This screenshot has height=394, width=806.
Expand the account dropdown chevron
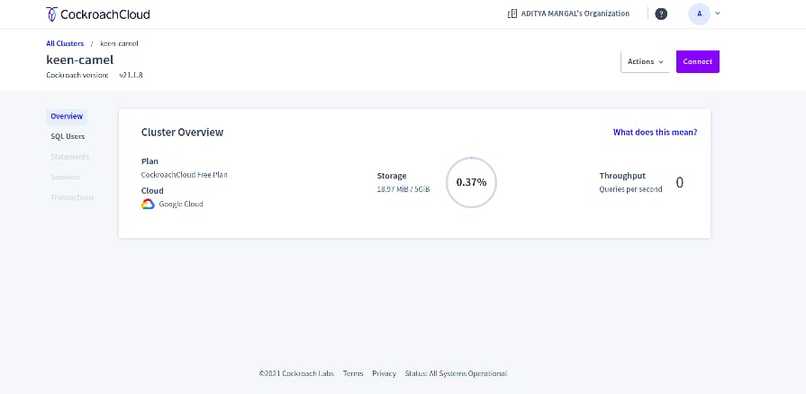coord(718,14)
